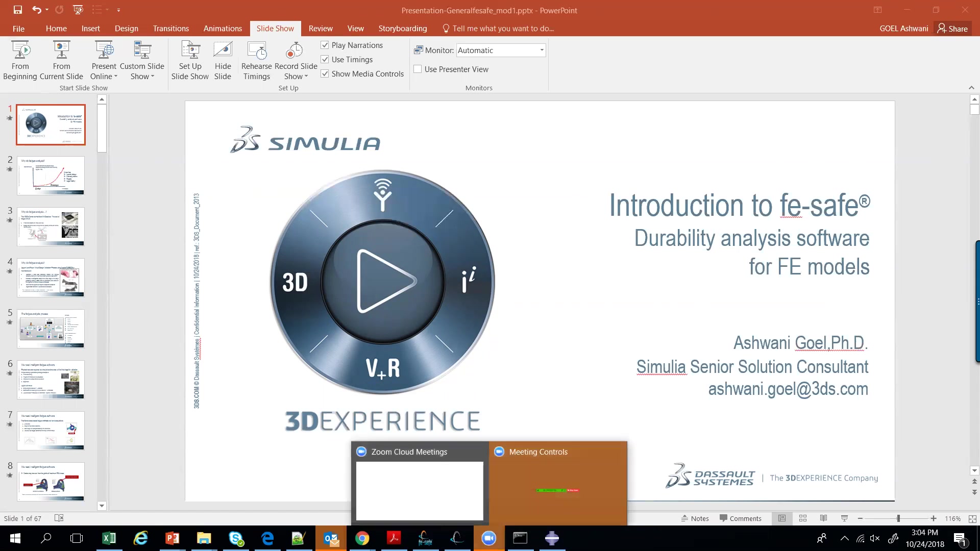Switch to Reading View in the status bar
Screen dimensions: 980x551
(823, 518)
